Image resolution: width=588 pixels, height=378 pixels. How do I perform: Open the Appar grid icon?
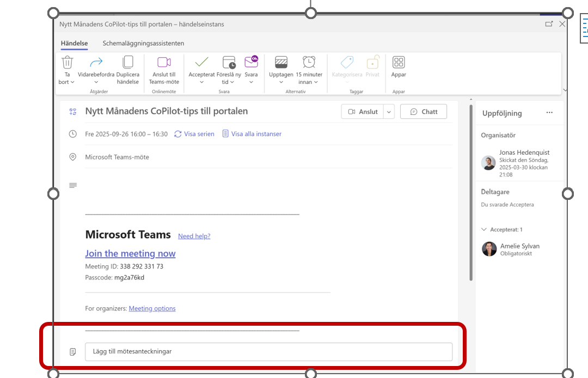[399, 62]
